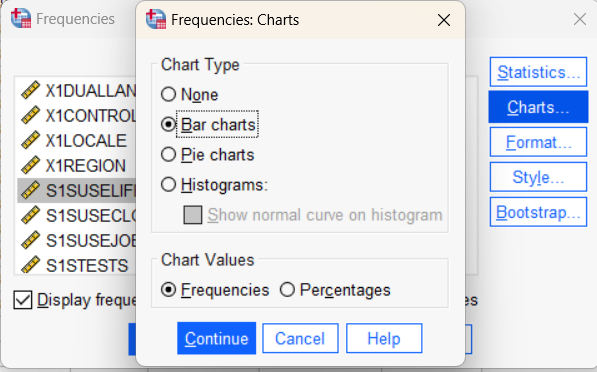Open the Style settings button
Image resolution: width=597 pixels, height=372 pixels.
538,177
